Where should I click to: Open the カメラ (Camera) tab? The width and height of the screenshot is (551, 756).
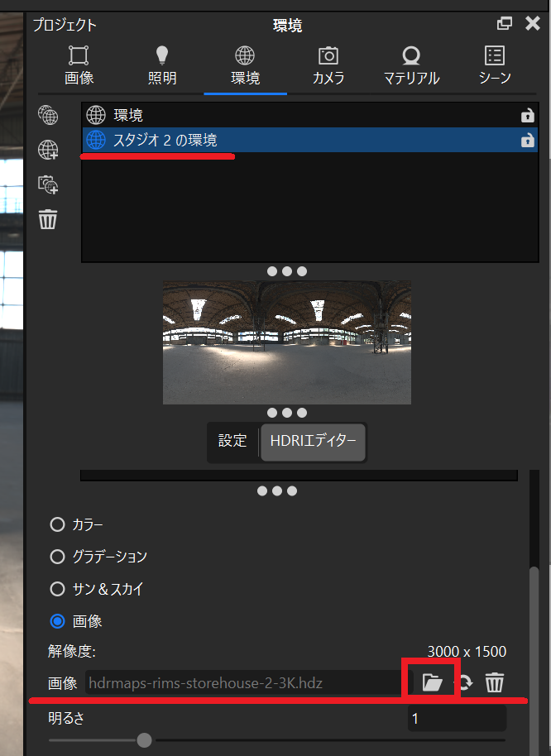pos(328,66)
